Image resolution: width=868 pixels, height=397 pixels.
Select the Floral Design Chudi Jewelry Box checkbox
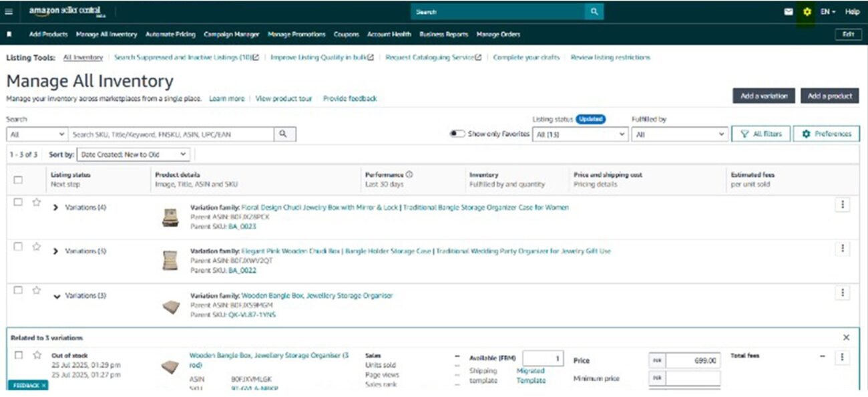pos(18,202)
